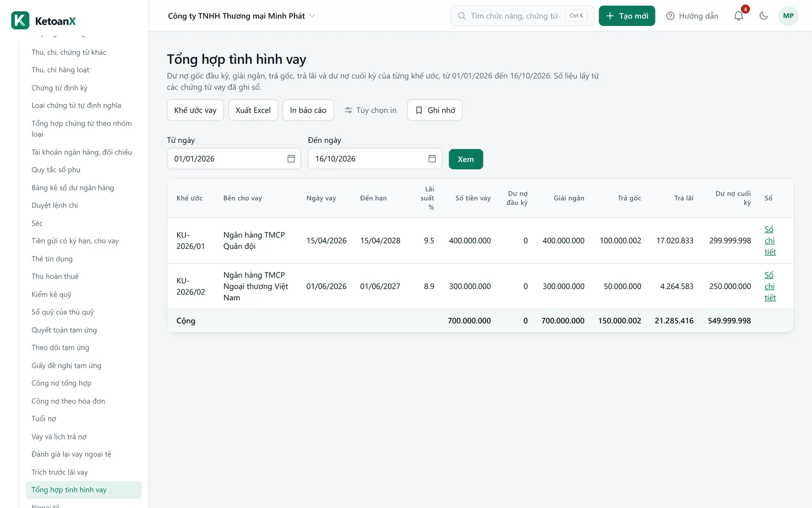Click the 549.999.998 total cell
Image resolution: width=812 pixels, height=508 pixels.
(x=729, y=321)
